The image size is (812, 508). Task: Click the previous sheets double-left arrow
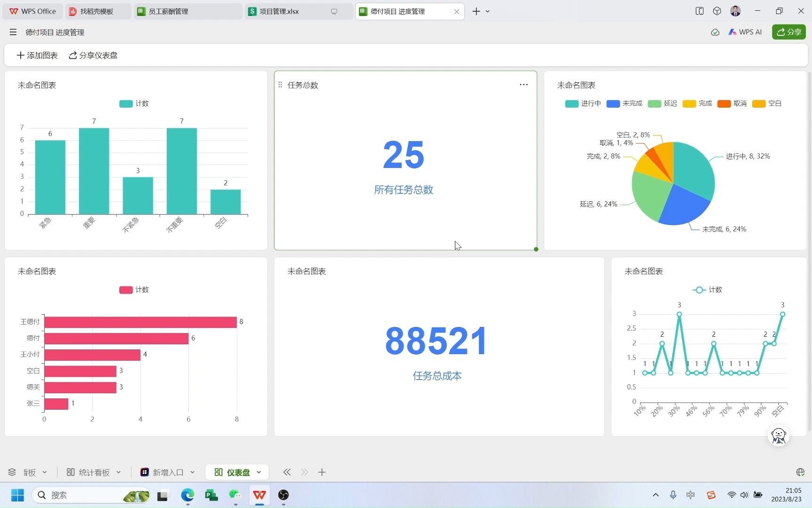[287, 472]
